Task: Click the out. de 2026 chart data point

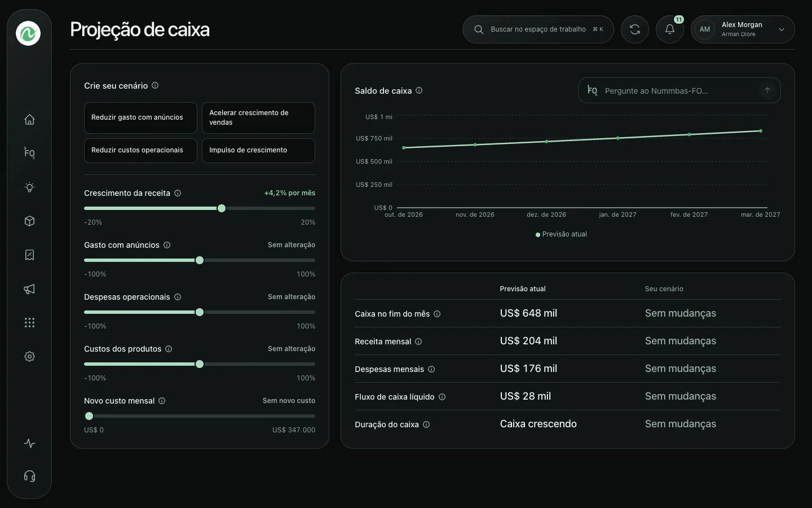Action: click(x=404, y=148)
